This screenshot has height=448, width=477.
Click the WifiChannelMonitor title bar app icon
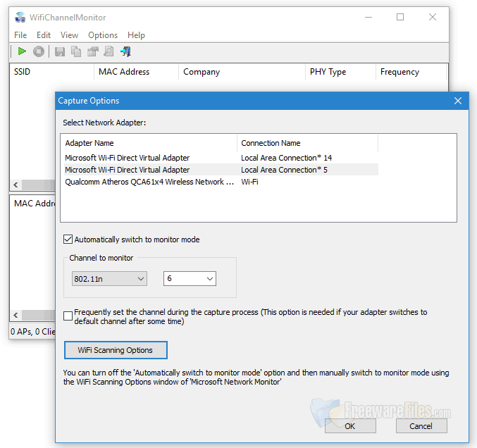coord(20,17)
